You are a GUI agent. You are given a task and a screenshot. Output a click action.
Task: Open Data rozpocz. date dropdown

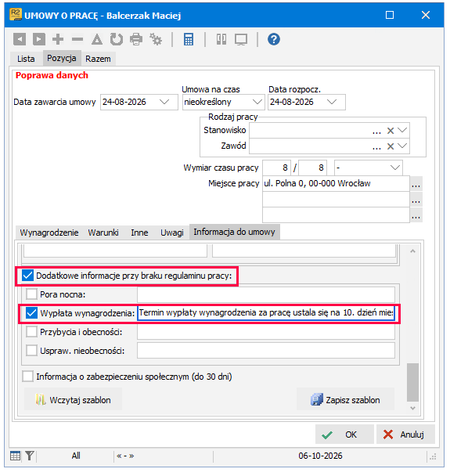pos(332,102)
